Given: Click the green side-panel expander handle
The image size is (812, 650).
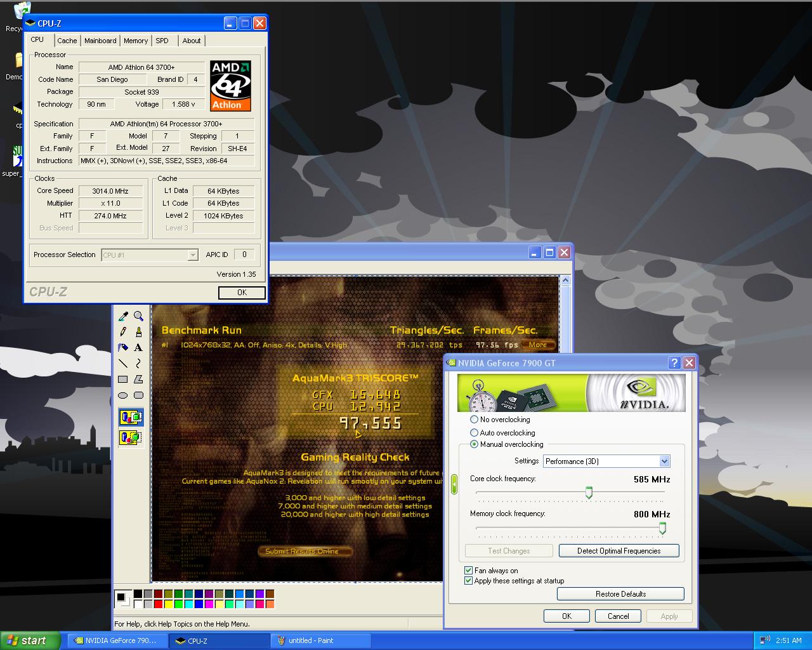Looking at the screenshot, I should [454, 485].
